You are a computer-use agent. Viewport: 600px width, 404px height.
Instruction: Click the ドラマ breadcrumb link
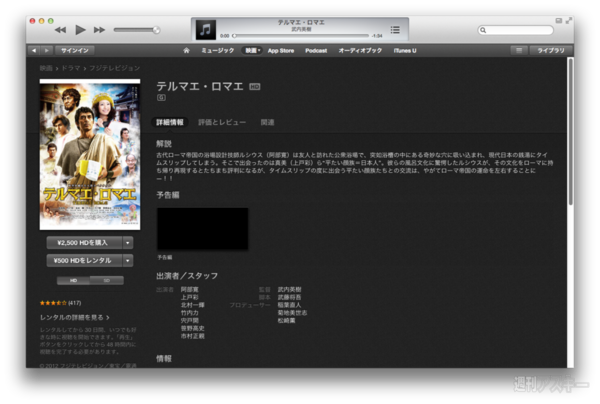71,68
